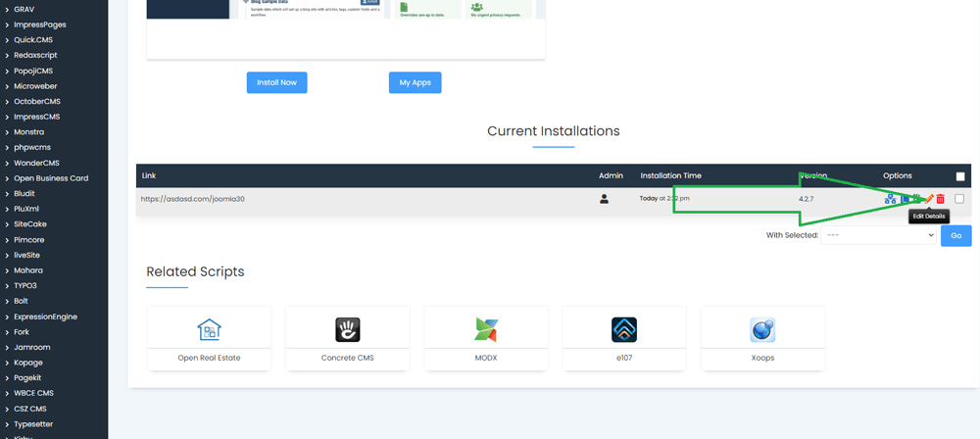
Task: Select liveSite in the sidebar
Action: click(x=28, y=255)
